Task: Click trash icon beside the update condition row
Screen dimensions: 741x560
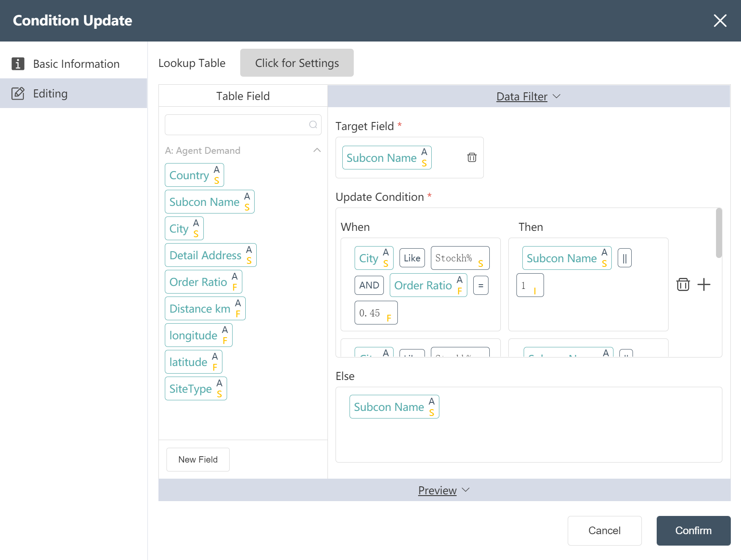Action: pos(683,284)
